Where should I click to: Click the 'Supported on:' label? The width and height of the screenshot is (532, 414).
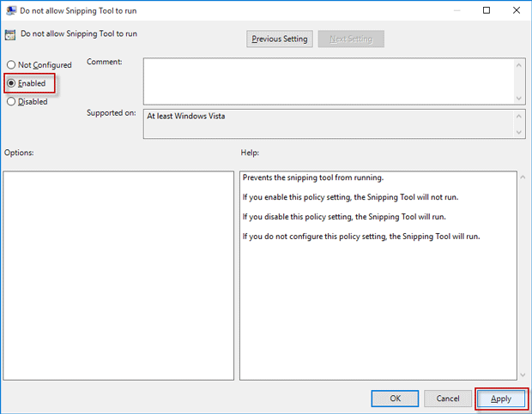(112, 113)
